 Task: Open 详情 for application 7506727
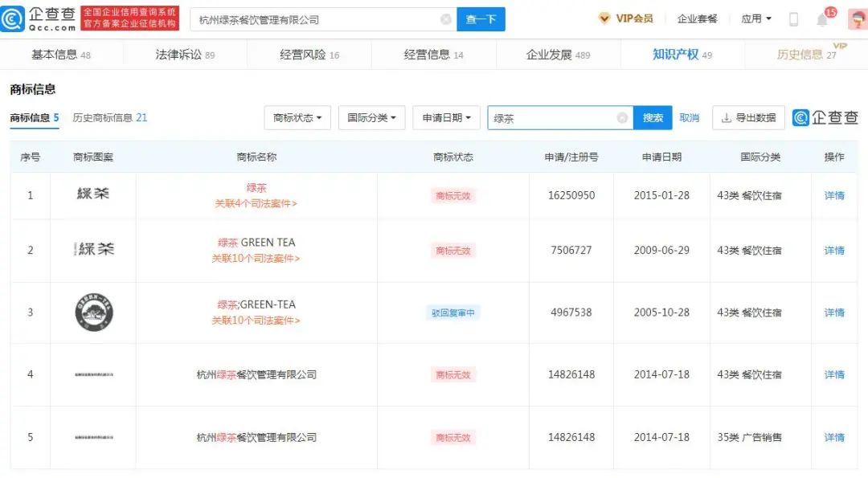tap(834, 250)
